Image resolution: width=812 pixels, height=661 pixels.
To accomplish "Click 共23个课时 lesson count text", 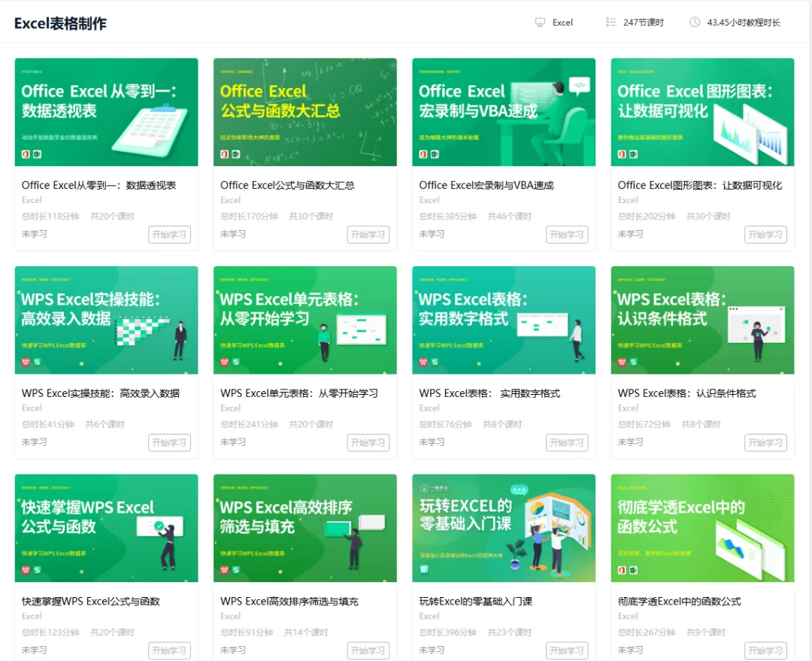I will pos(510,632).
